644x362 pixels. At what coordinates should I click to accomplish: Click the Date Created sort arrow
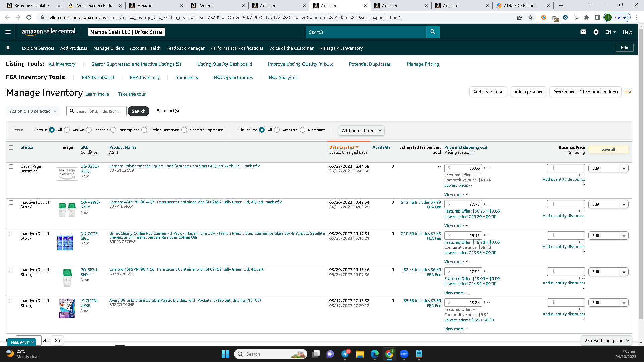pyautogui.click(x=357, y=147)
